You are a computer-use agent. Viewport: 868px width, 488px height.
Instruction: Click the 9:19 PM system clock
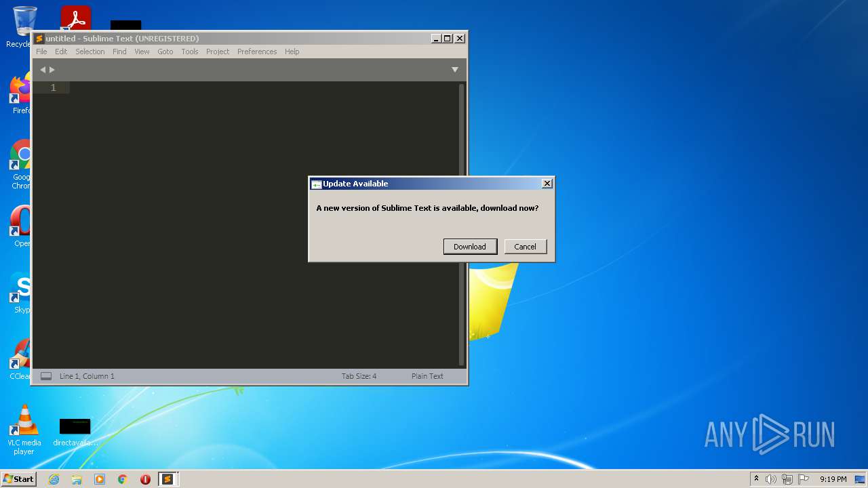pos(833,479)
